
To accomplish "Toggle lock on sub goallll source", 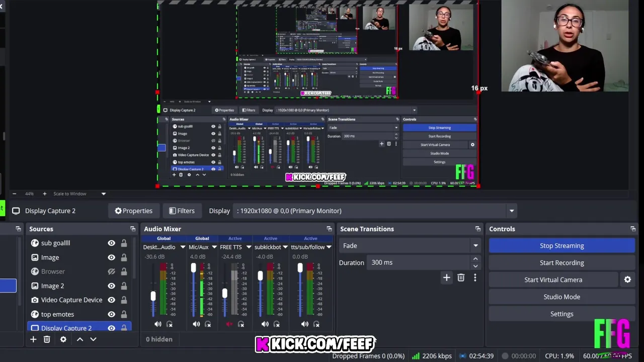I will coord(124,243).
